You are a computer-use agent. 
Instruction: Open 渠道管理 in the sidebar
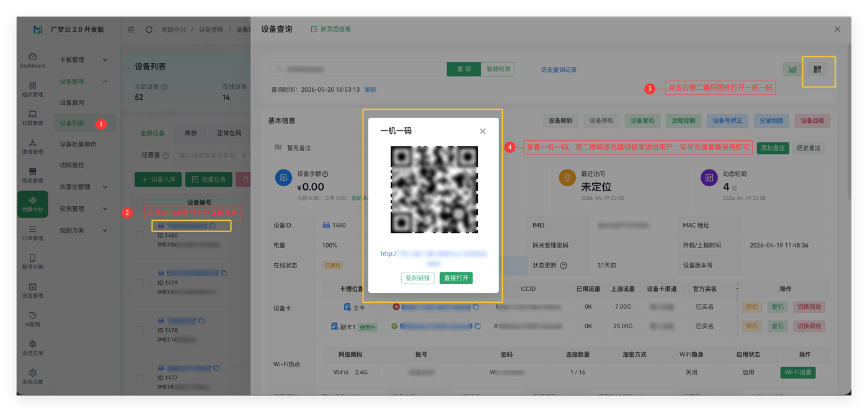(32, 146)
